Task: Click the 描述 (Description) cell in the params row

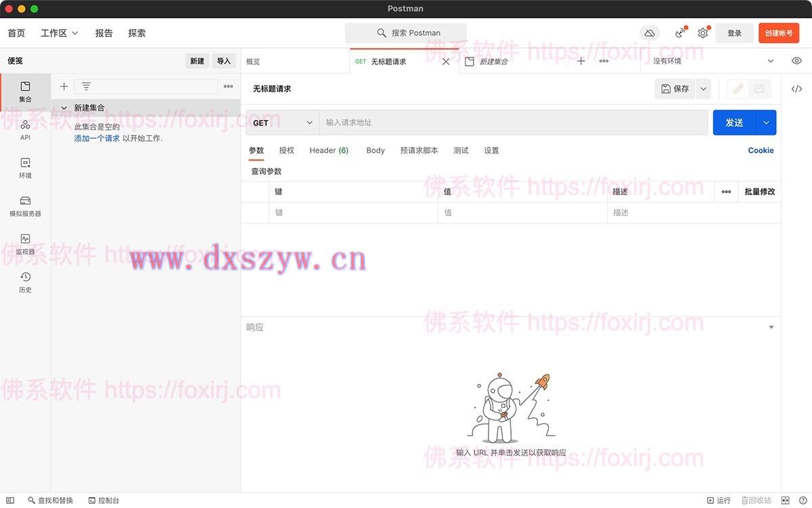Action: point(694,213)
